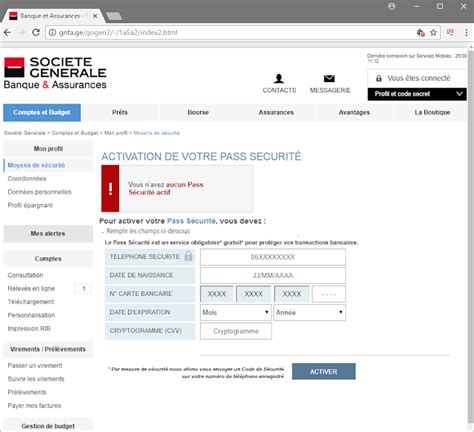Select the Avantages tab
The width and height of the screenshot is (474, 432).
354,112
